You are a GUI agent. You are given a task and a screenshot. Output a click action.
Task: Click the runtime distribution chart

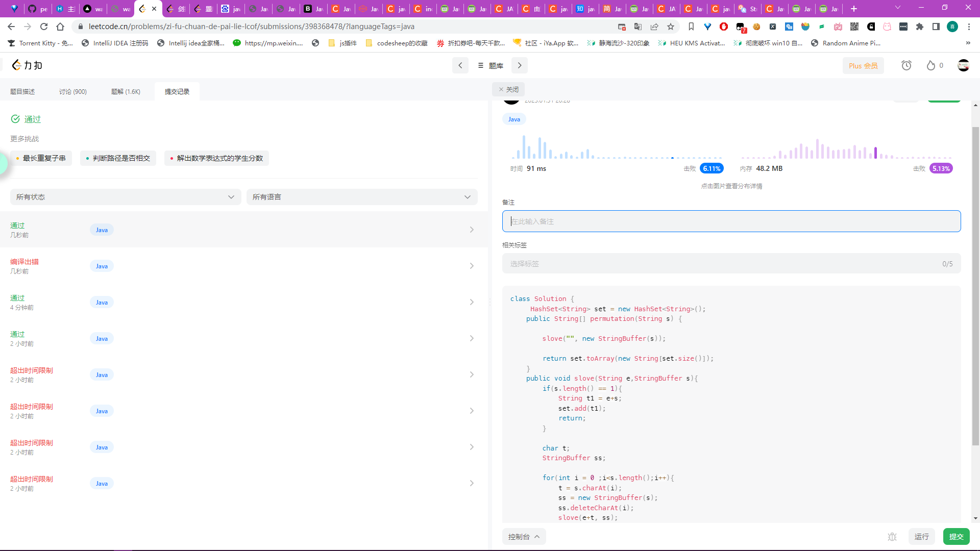coord(617,148)
